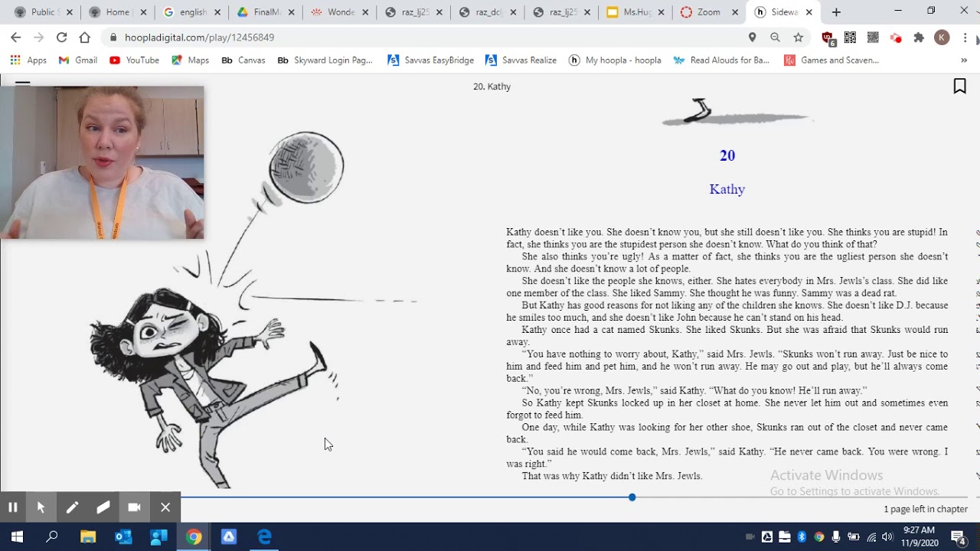
Task: Open the Windows Start menu
Action: pos(17,537)
